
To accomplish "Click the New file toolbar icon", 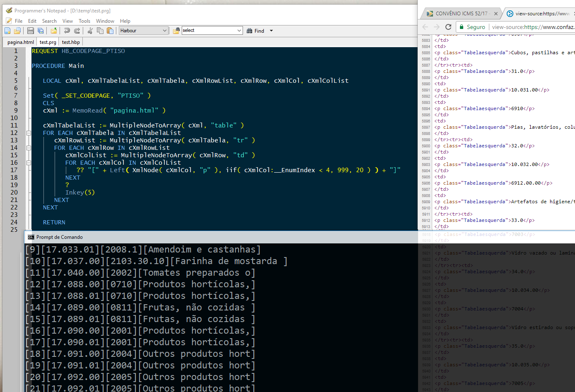I will pyautogui.click(x=7, y=31).
